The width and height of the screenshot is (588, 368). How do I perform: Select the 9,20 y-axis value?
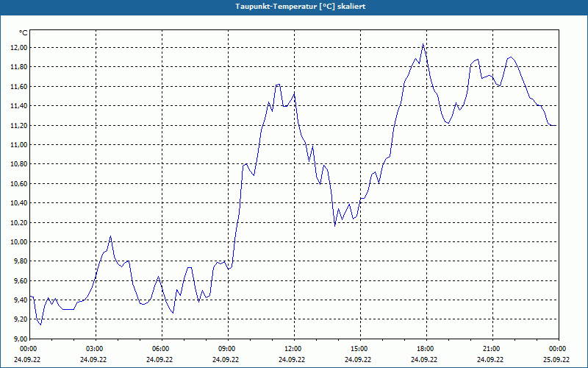tap(21, 319)
